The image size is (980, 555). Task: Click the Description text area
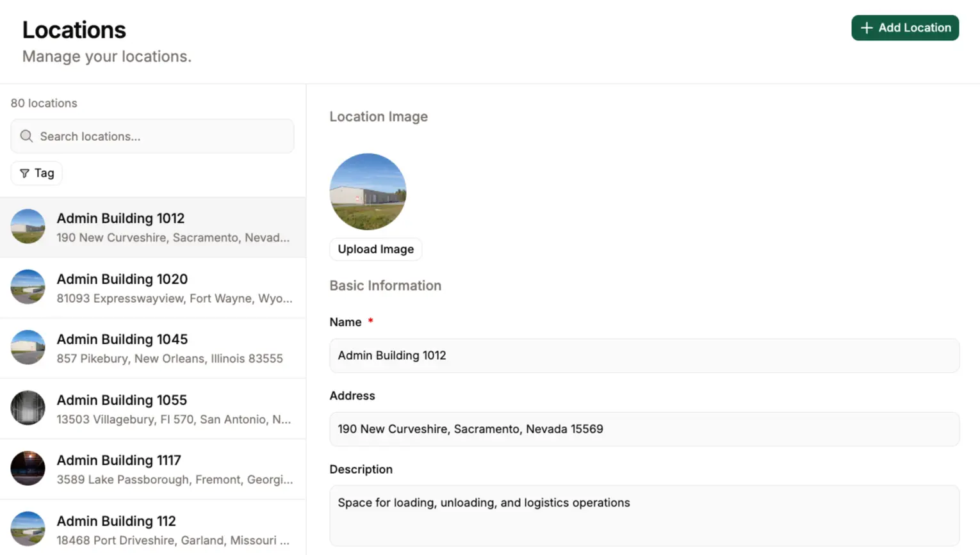pyautogui.click(x=644, y=515)
